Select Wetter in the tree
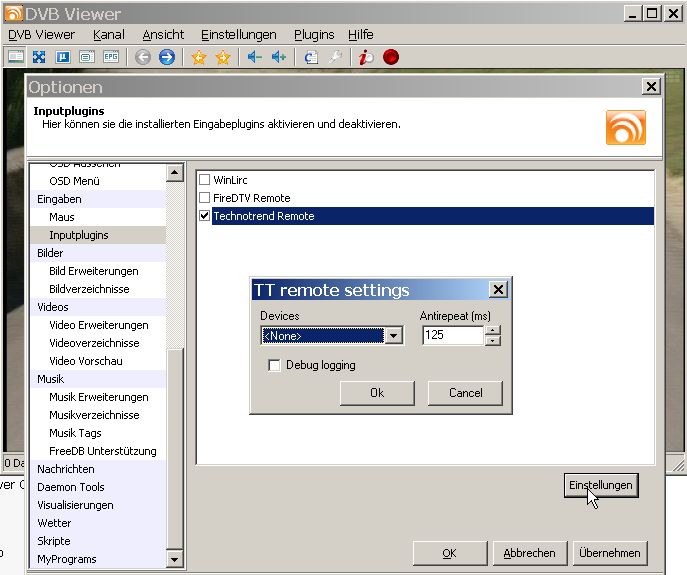Image resolution: width=687 pixels, height=575 pixels. [54, 523]
